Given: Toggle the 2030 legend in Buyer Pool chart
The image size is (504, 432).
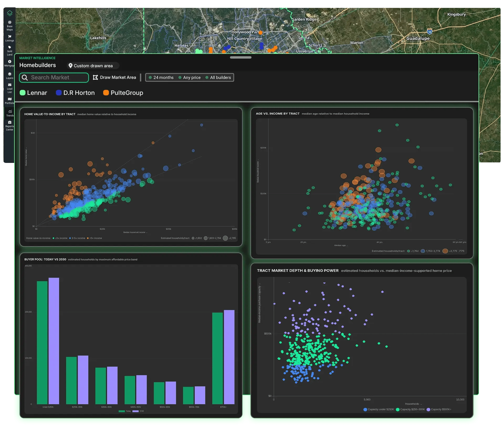Looking at the screenshot, I should tap(138, 411).
